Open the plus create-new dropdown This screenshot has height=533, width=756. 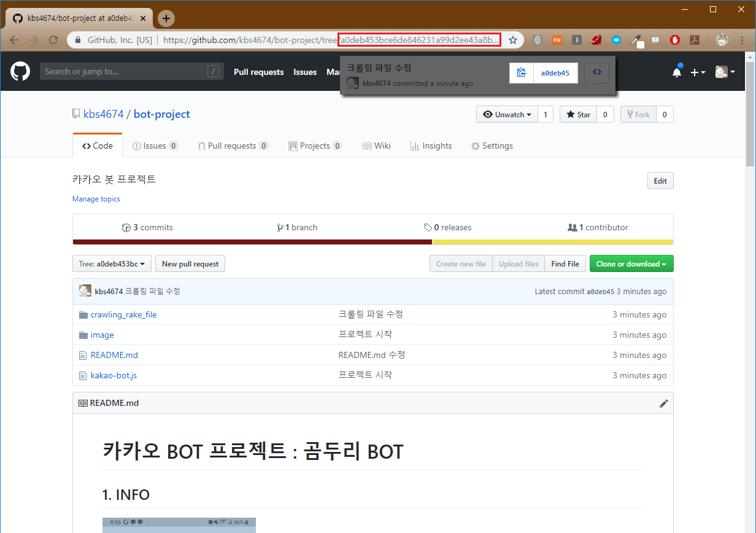click(x=698, y=72)
